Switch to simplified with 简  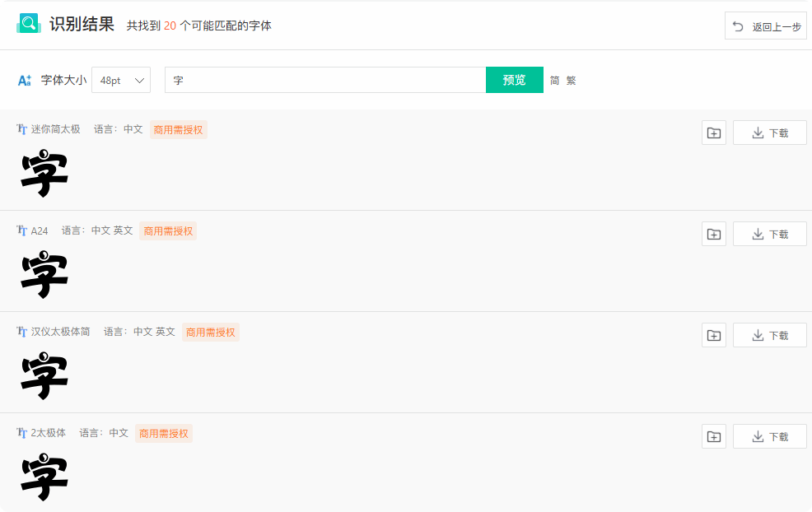tap(554, 80)
